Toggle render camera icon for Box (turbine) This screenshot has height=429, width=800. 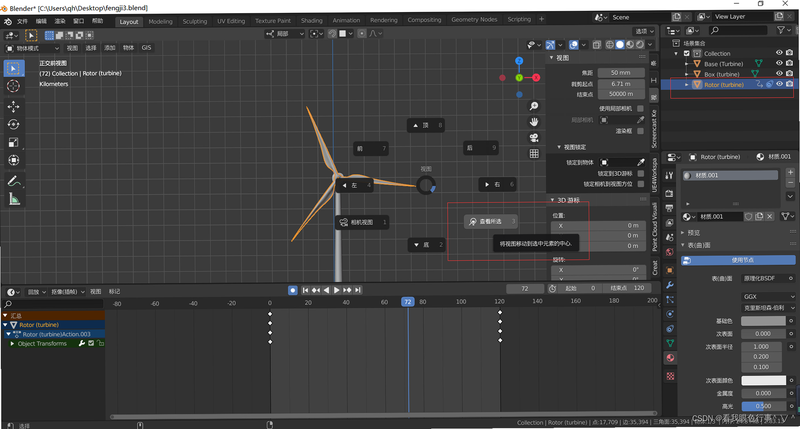789,74
